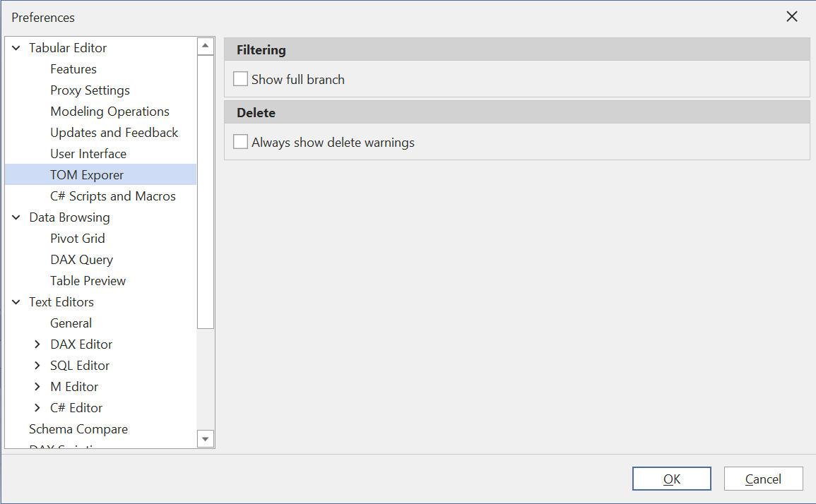Collapse the Tabular Editor section

pyautogui.click(x=16, y=47)
